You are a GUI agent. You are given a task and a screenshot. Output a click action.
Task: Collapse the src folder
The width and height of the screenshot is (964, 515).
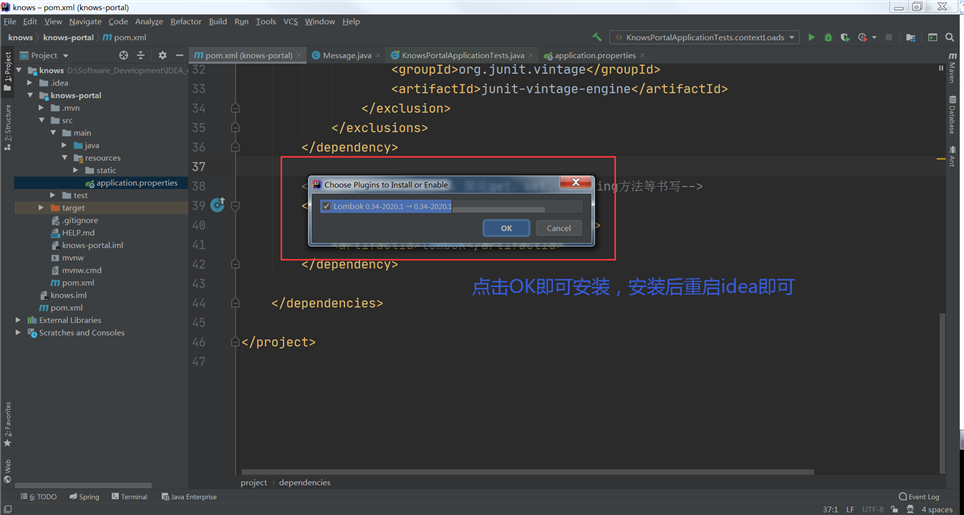41,120
